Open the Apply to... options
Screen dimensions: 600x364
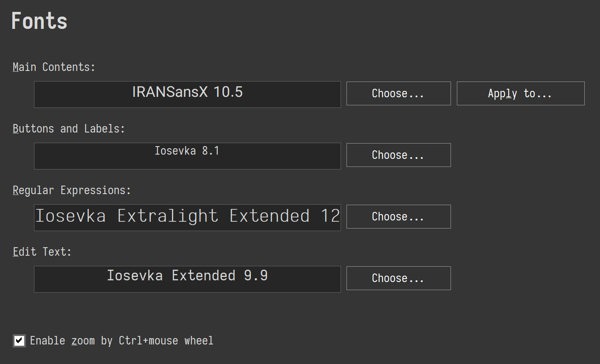click(x=520, y=93)
